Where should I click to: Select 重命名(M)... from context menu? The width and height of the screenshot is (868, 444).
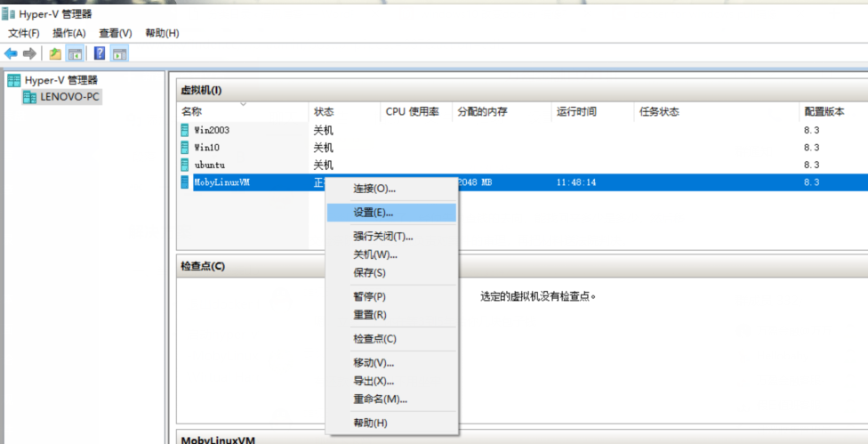tap(391, 399)
